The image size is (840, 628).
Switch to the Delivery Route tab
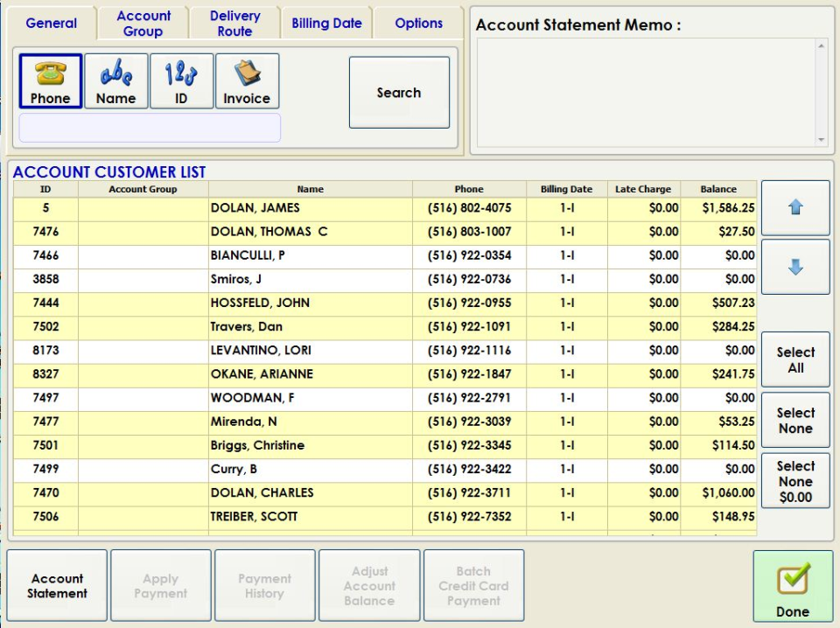tap(234, 24)
